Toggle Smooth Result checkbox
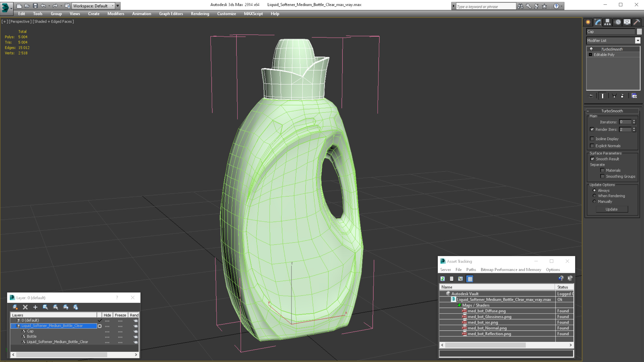This screenshot has width=644, height=362. pyautogui.click(x=592, y=159)
